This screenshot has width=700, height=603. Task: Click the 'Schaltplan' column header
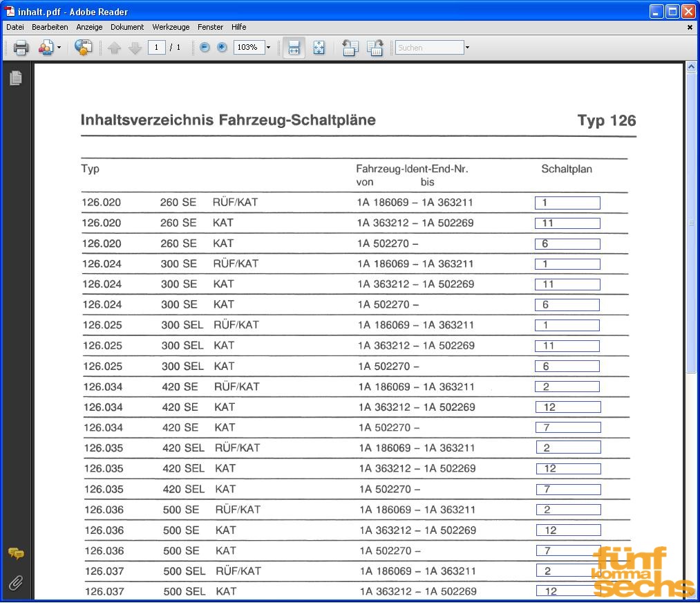pos(567,169)
